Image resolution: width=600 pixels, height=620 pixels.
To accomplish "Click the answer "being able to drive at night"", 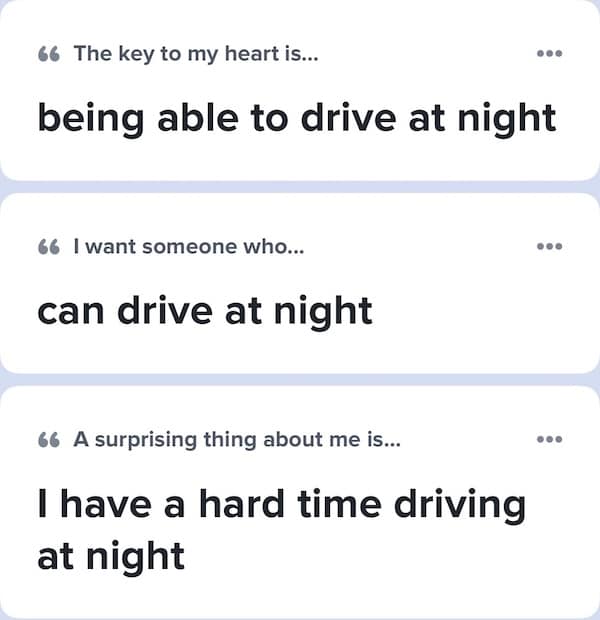I will point(296,118).
